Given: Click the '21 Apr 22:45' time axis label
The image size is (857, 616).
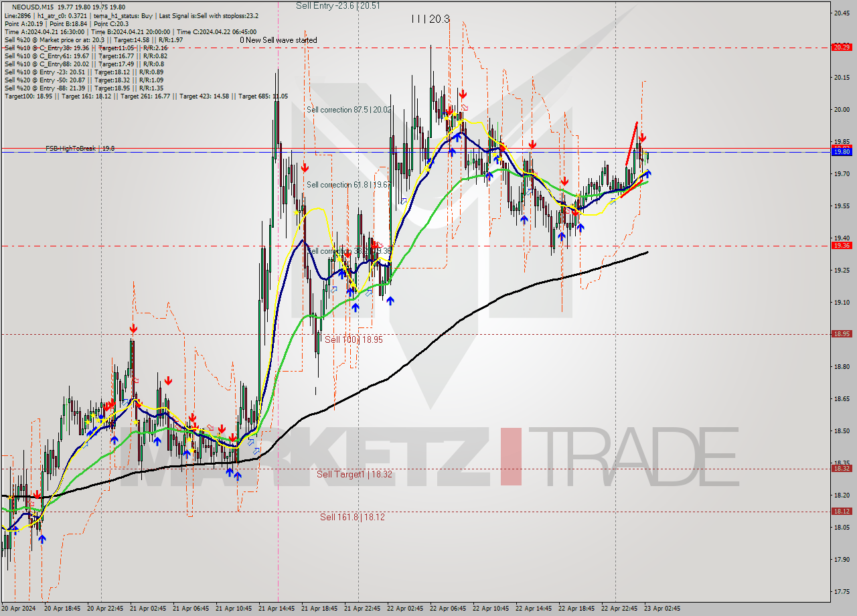Looking at the screenshot, I should click(362, 609).
